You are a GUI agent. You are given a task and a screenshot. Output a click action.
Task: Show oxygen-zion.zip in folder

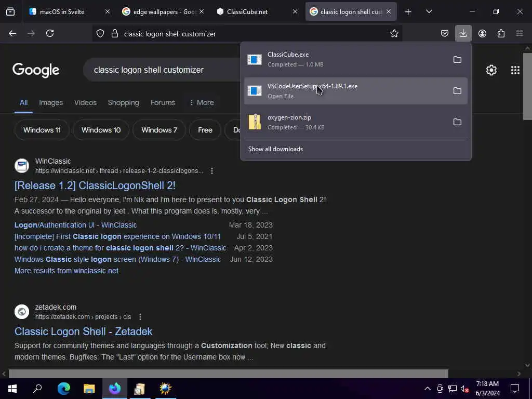pos(457,122)
